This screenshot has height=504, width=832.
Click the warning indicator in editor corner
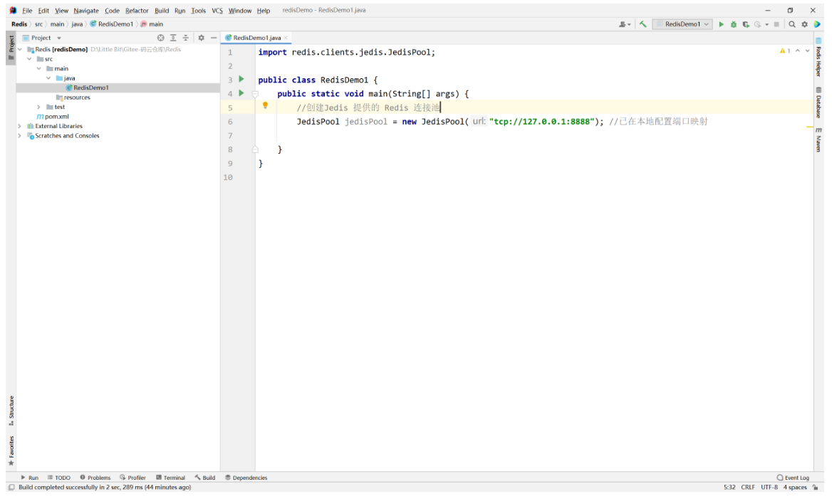tap(785, 51)
